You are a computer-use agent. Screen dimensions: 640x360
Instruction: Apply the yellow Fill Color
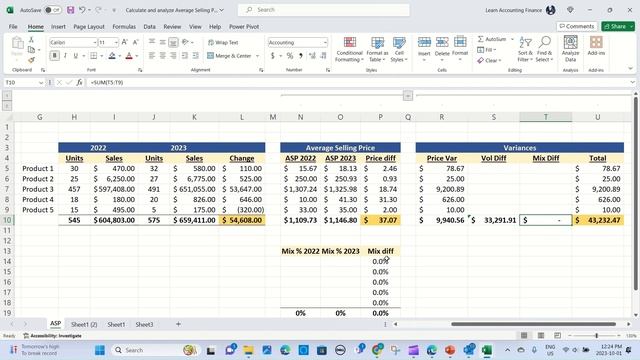[112, 56]
